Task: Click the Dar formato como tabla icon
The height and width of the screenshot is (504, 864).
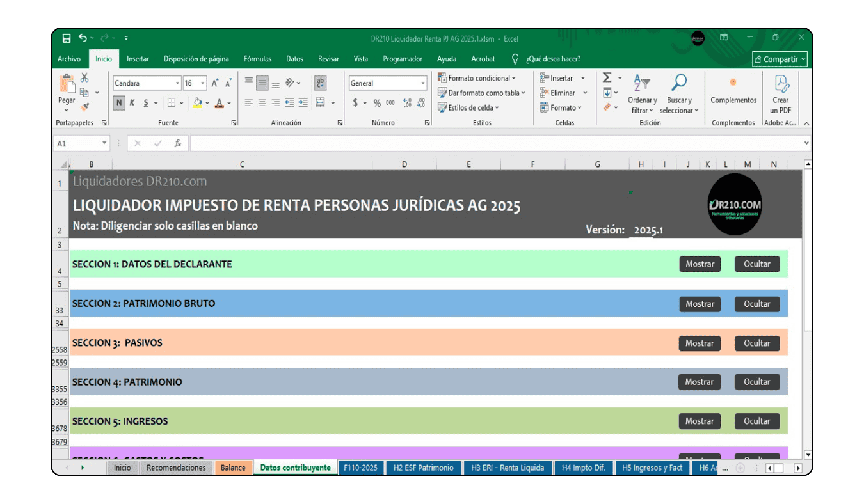Action: pyautogui.click(x=442, y=93)
